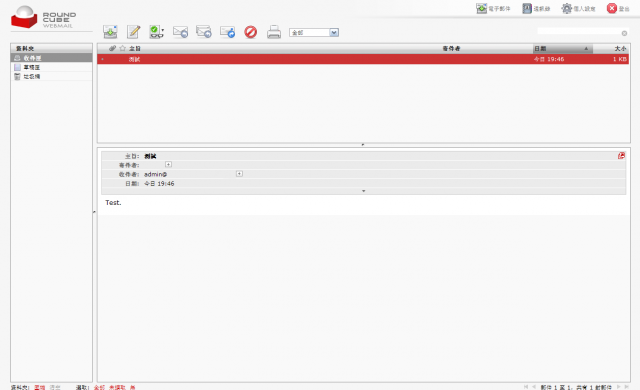The image size is (640, 390).
Task: Open the mark messages icon with glasses
Action: 156,32
